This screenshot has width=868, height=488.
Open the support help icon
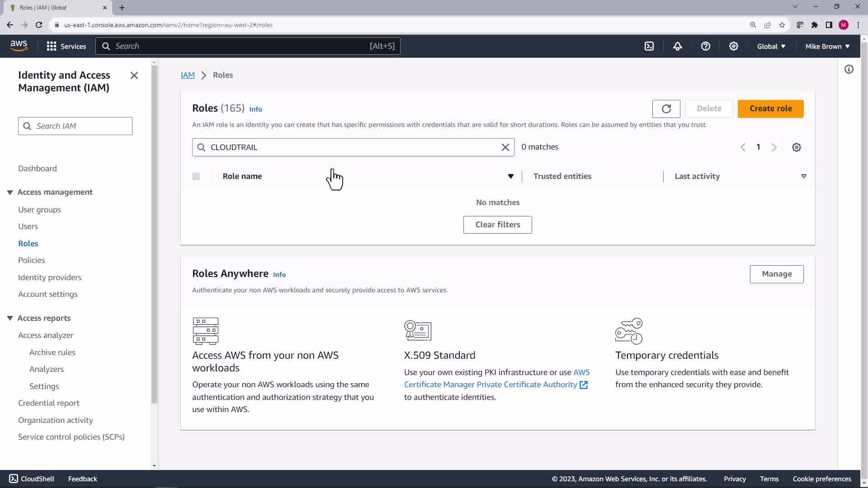point(705,46)
